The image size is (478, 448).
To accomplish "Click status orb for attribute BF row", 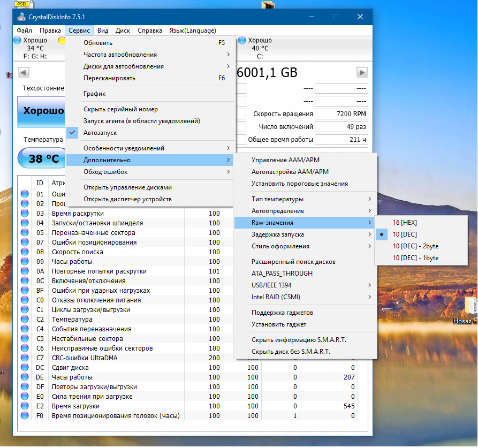I will 25,291.
